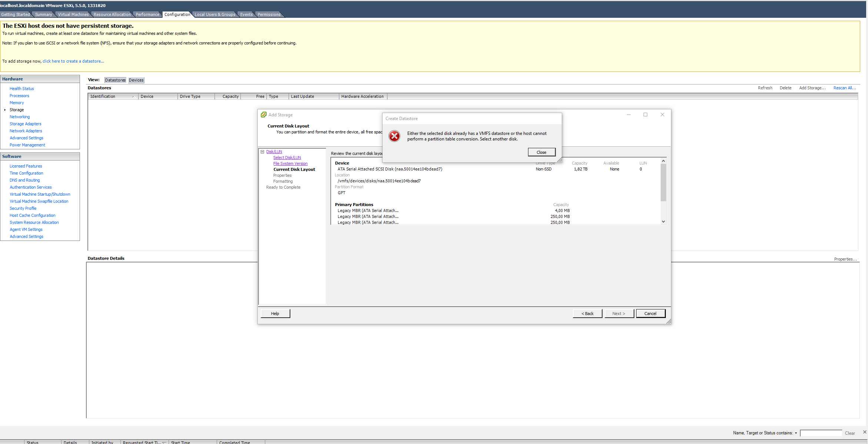Click the Next button in wizard
Screen dimensions: 868x444
tap(619, 314)
